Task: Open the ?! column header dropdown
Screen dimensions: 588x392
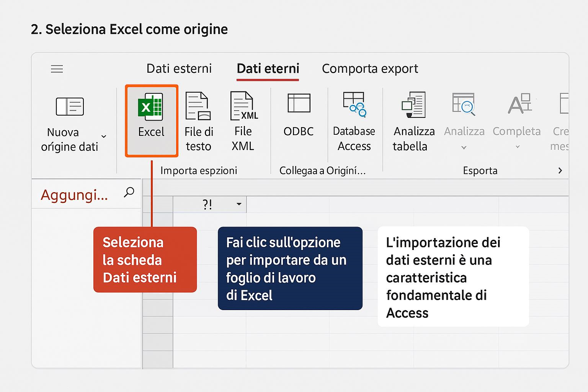Action: click(x=239, y=204)
